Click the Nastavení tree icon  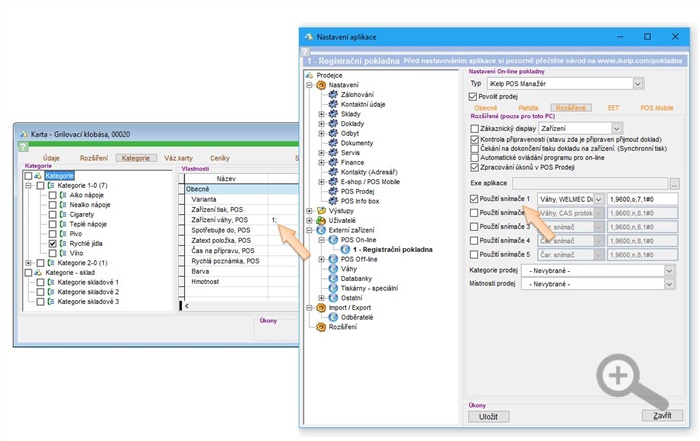point(321,85)
